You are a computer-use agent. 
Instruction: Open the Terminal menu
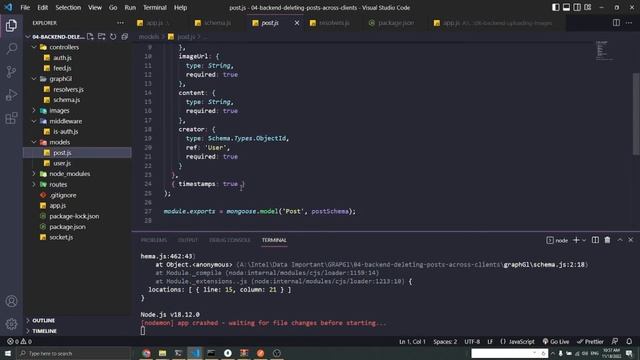click(x=155, y=7)
